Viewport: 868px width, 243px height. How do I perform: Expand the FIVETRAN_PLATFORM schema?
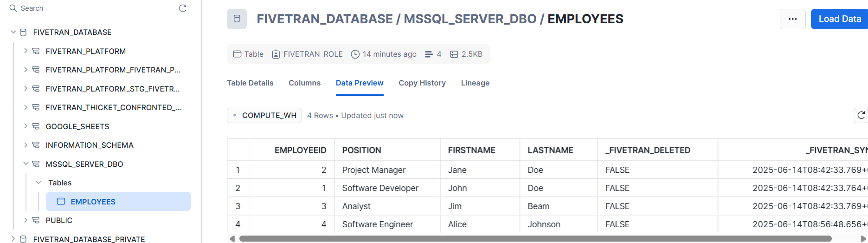pos(26,51)
